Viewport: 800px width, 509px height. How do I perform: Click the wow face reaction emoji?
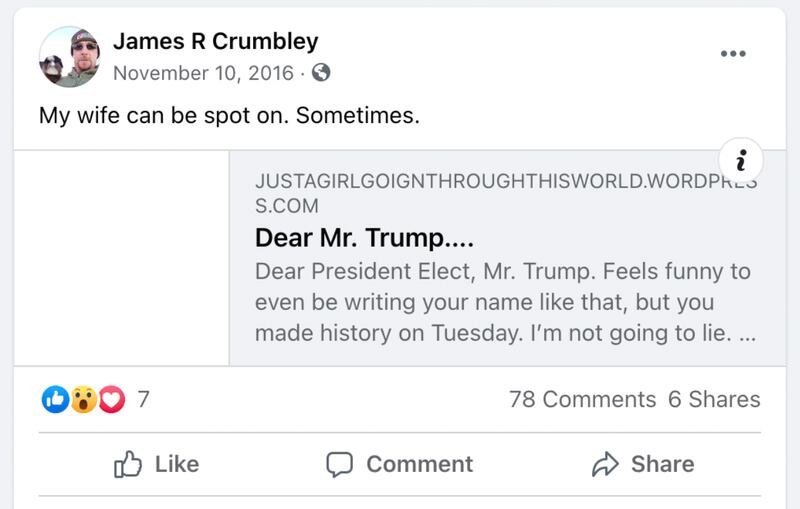click(83, 400)
